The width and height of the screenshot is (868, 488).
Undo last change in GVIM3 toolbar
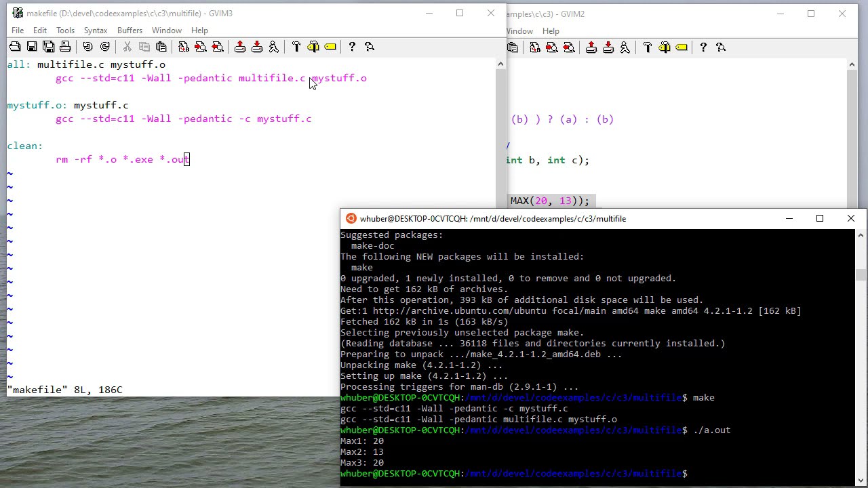click(88, 47)
